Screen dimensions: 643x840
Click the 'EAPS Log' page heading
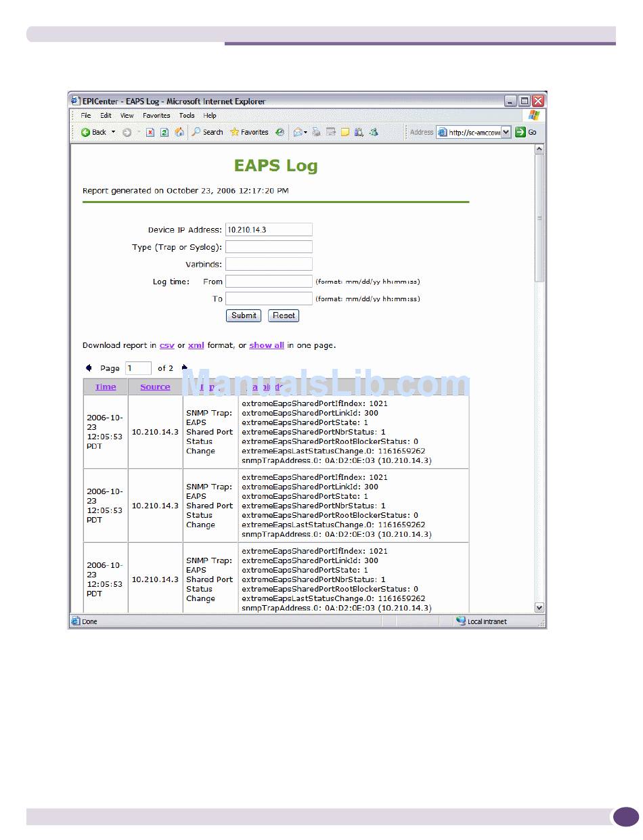click(x=275, y=166)
